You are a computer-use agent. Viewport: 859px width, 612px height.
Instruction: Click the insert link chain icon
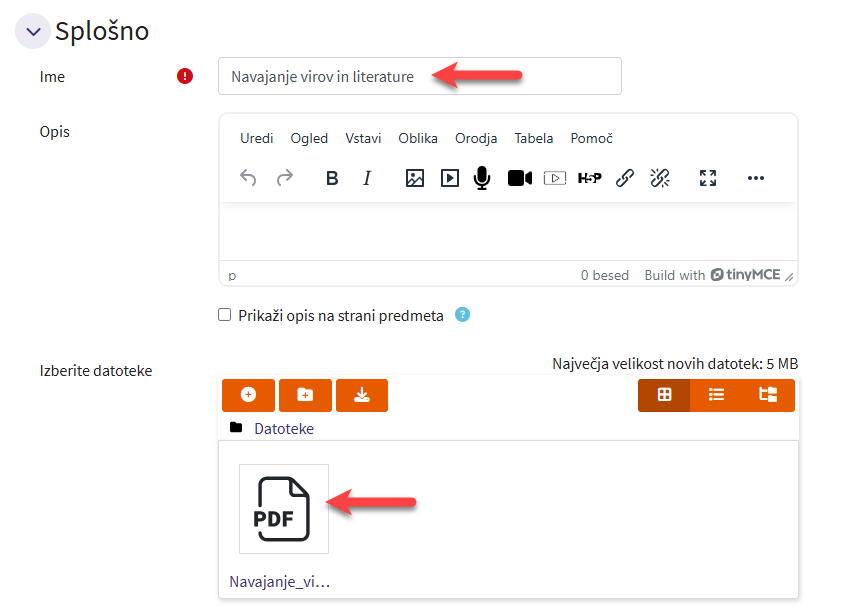click(625, 178)
